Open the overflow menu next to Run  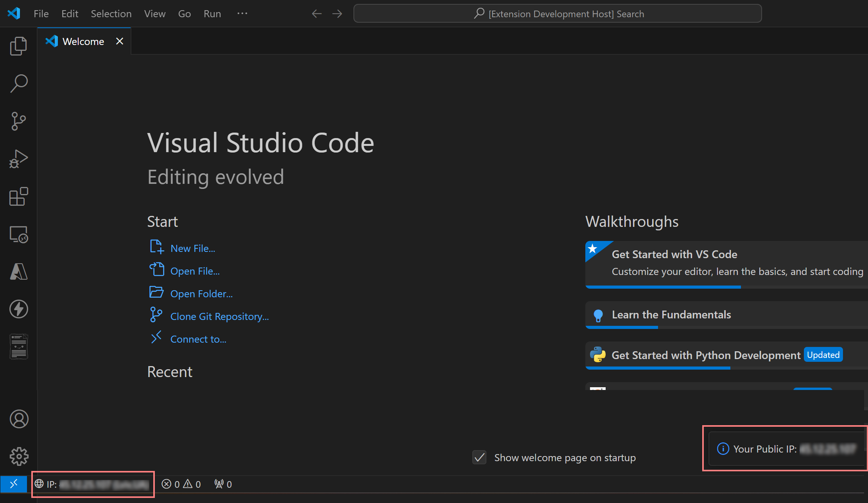point(242,13)
